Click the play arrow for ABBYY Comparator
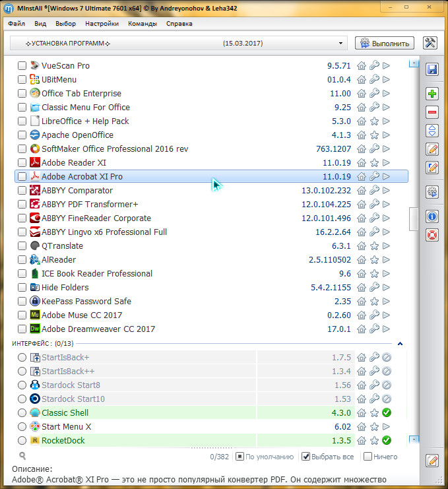Image resolution: width=448 pixels, height=489 pixels. tap(386, 190)
